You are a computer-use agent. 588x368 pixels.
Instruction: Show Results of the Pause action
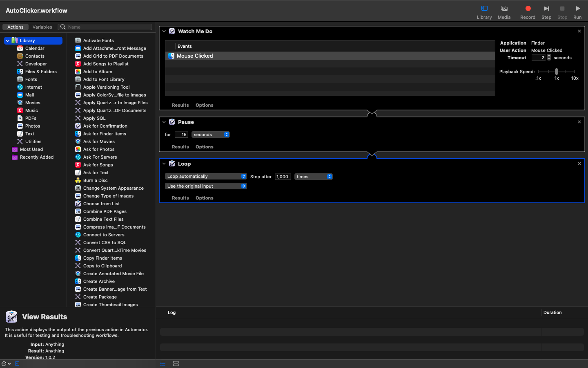(180, 147)
